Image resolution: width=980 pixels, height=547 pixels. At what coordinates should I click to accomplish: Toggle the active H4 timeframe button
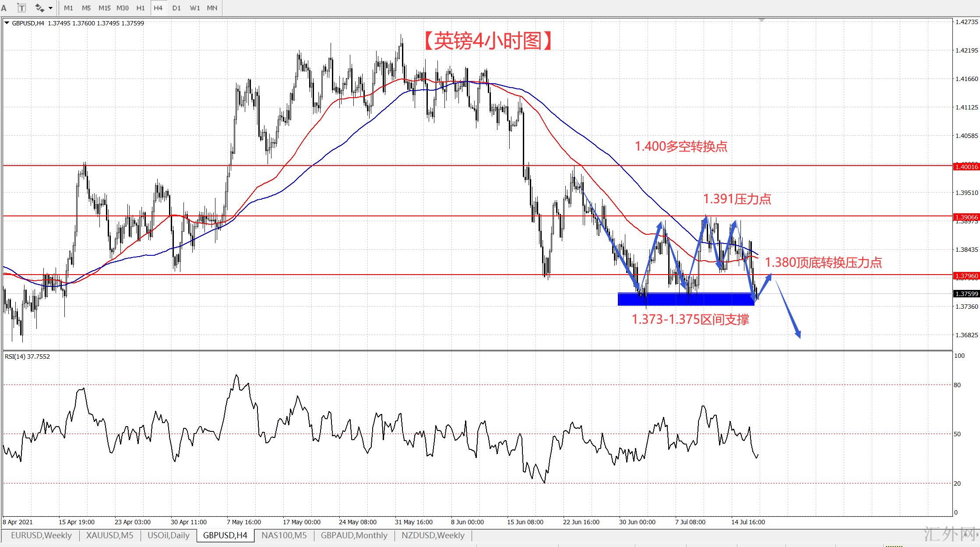pyautogui.click(x=158, y=8)
